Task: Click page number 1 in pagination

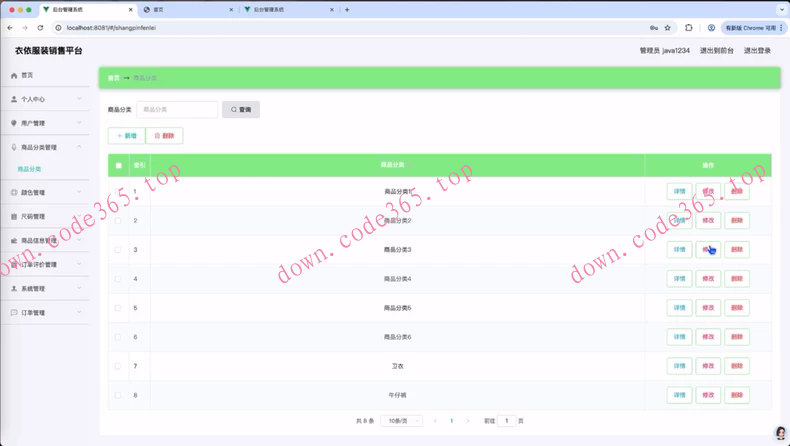Action: (451, 421)
